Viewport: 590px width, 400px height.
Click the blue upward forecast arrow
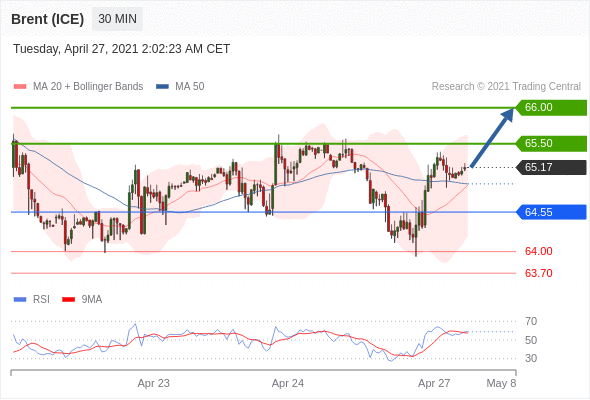click(x=492, y=137)
